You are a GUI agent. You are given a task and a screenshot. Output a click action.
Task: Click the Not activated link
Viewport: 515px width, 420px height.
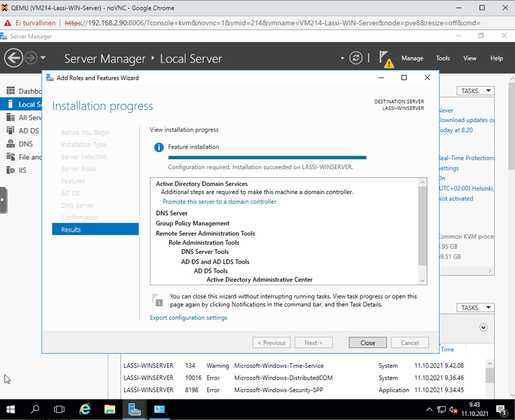click(456, 198)
